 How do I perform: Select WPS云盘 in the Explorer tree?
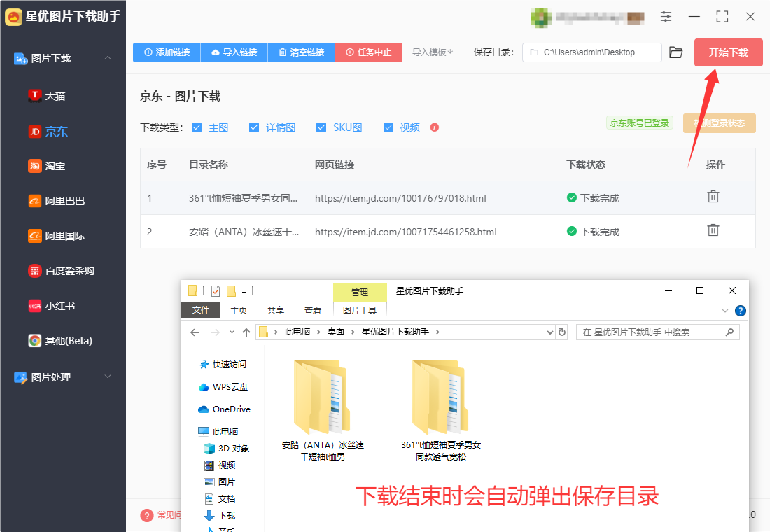[x=223, y=387]
